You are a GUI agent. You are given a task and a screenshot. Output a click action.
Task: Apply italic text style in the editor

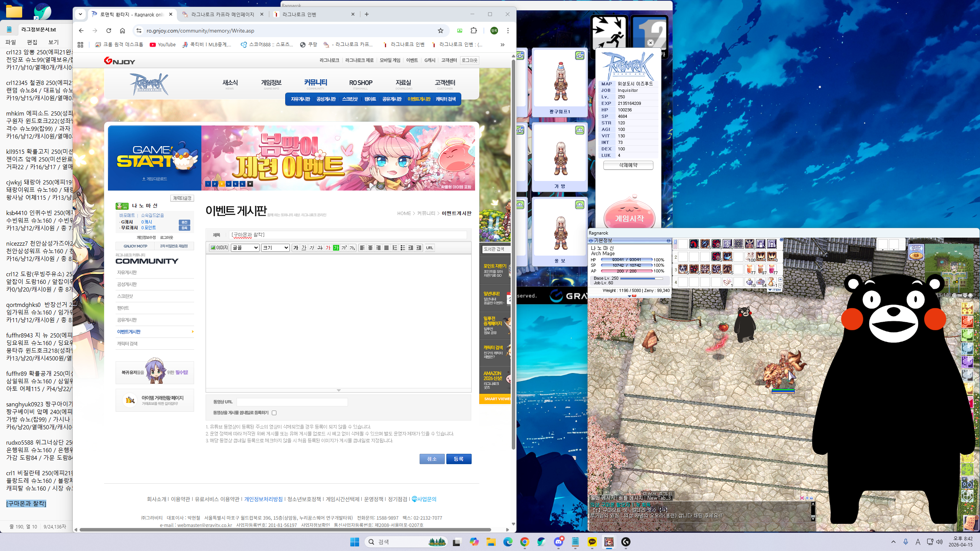pyautogui.click(x=312, y=248)
